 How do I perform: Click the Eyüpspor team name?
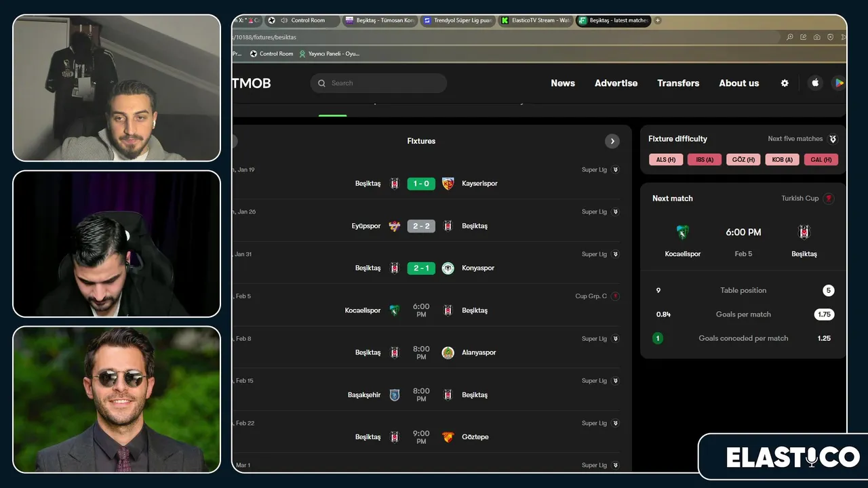[x=366, y=226]
